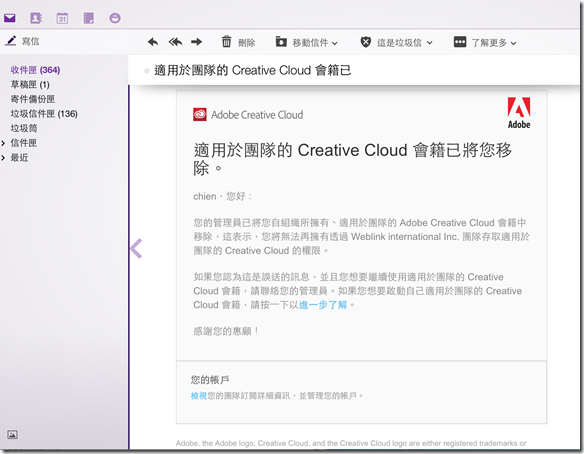Image resolution: width=584 pixels, height=454 pixels.
Task: Toggle the unread dot before the subject
Action: [146, 70]
